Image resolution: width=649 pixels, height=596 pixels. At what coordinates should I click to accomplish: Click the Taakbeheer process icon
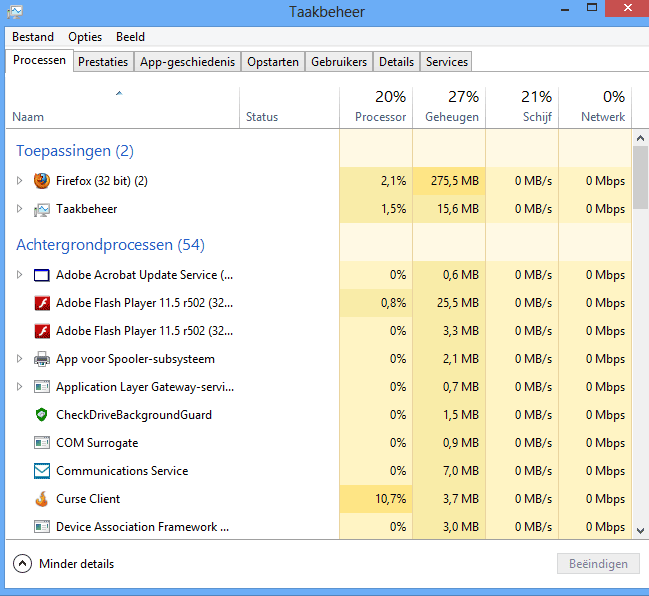pyautogui.click(x=41, y=209)
